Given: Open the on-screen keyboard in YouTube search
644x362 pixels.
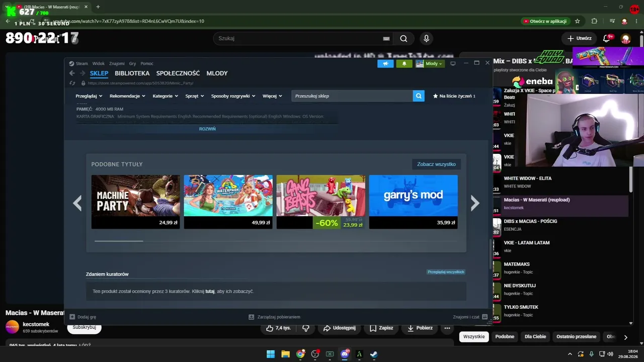Looking at the screenshot, I should [x=386, y=38].
